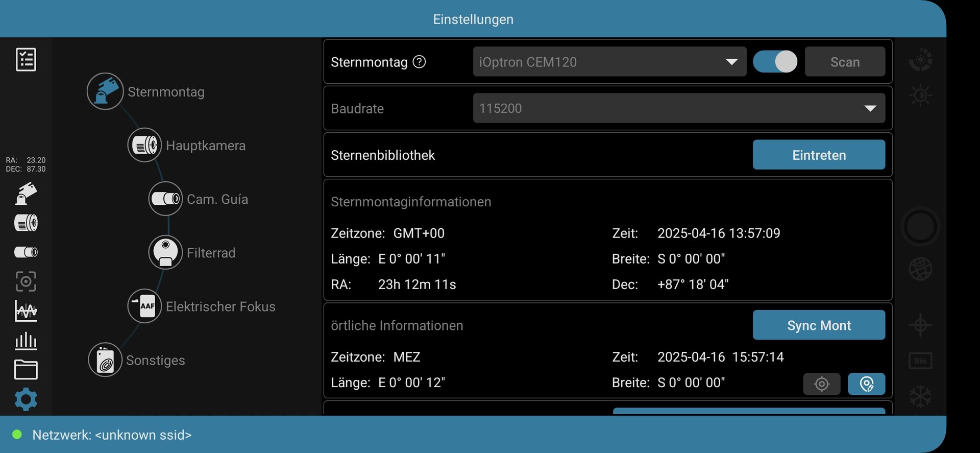This screenshot has height=453, width=980.
Task: Open the focus frame icon in sidebar
Action: pyautogui.click(x=26, y=281)
